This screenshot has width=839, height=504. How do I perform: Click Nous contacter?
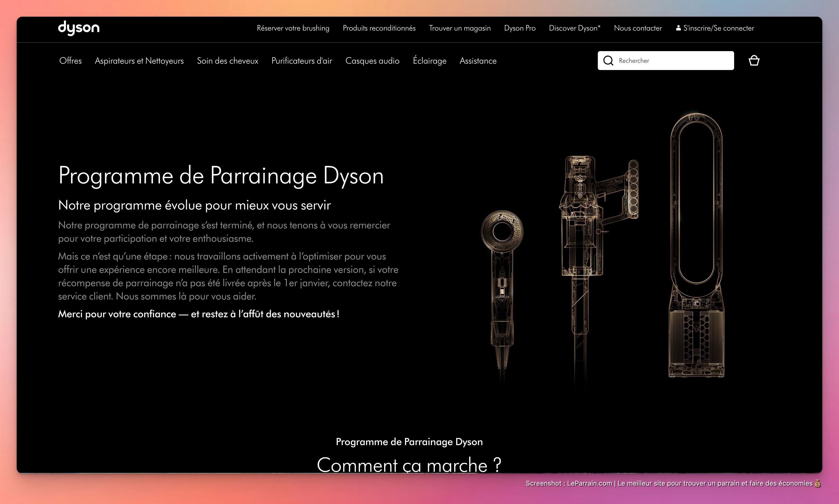638,28
